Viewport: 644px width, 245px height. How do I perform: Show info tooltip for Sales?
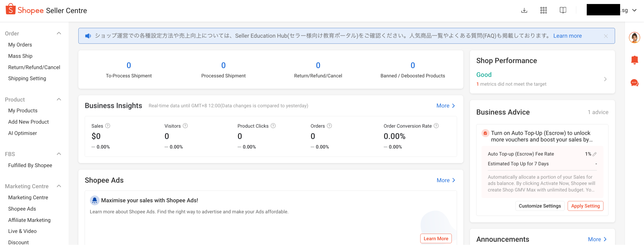(108, 126)
